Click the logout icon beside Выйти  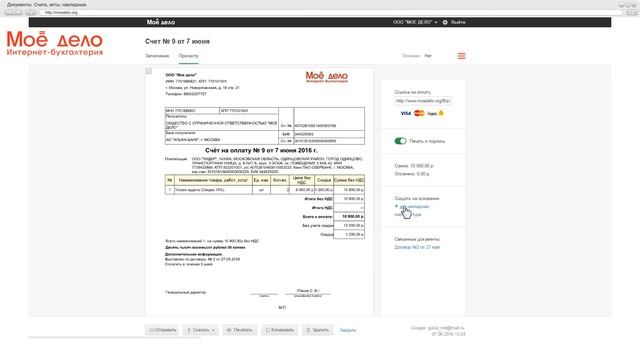pos(445,22)
